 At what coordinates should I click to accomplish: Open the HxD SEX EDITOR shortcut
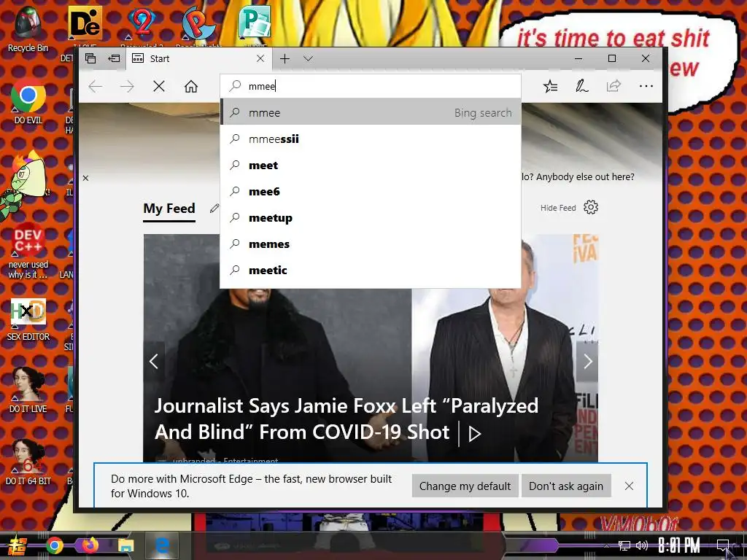tap(28, 319)
